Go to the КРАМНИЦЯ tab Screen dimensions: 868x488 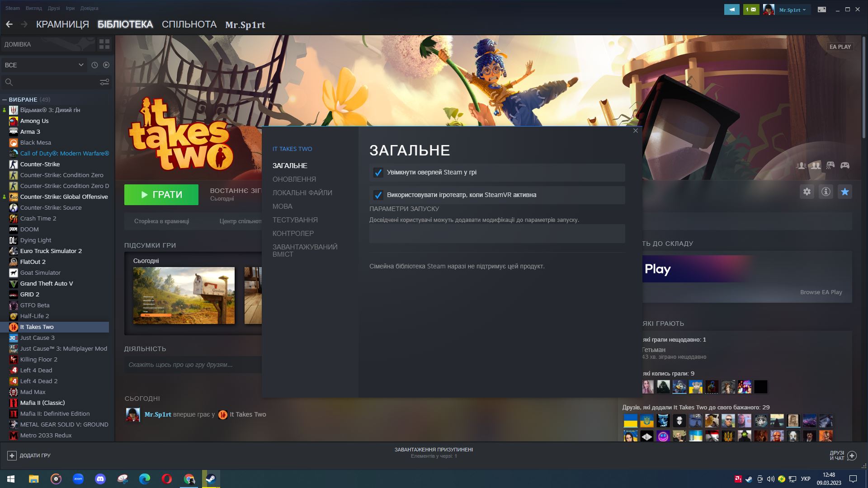pyautogui.click(x=62, y=24)
